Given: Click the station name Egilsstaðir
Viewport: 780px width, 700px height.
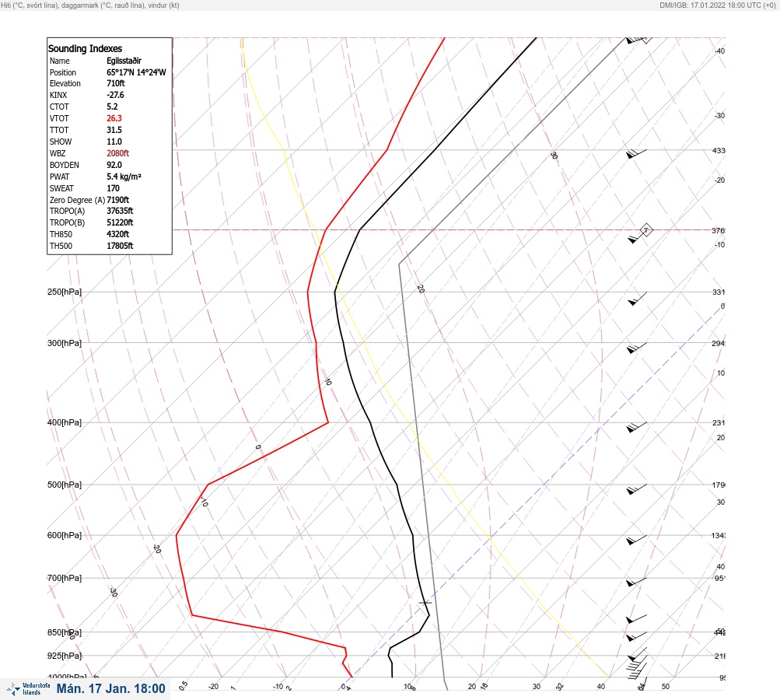Looking at the screenshot, I should click(124, 61).
